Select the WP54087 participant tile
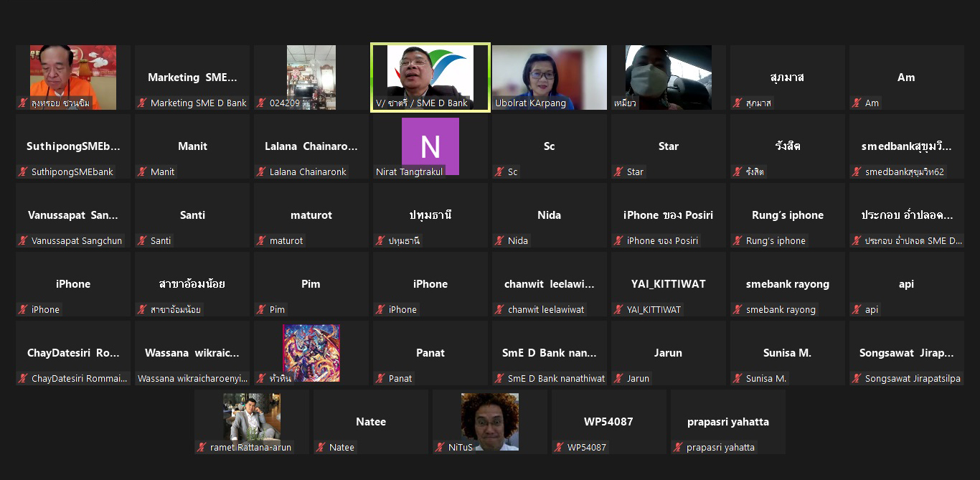This screenshot has height=480, width=980. [609, 422]
